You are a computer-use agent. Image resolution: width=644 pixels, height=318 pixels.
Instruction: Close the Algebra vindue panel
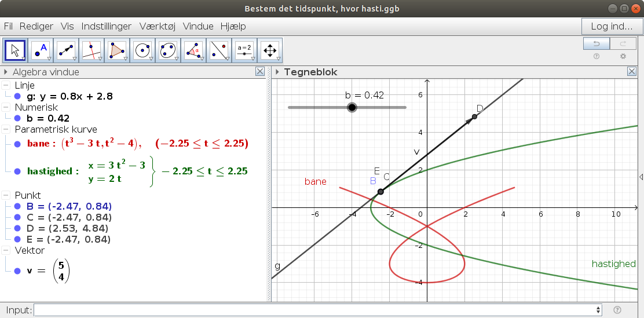click(x=260, y=71)
